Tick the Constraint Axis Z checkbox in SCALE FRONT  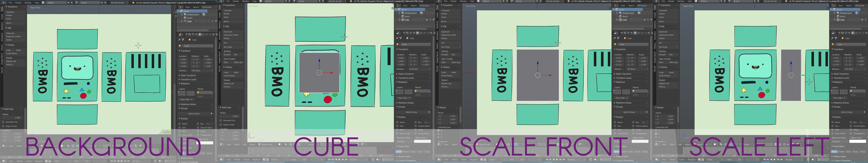(439, 137)
